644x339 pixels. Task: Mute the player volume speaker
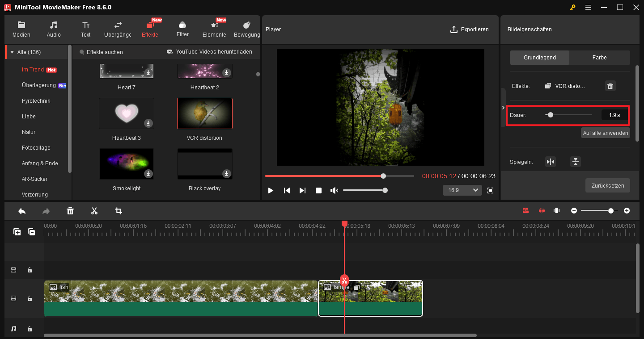point(334,190)
